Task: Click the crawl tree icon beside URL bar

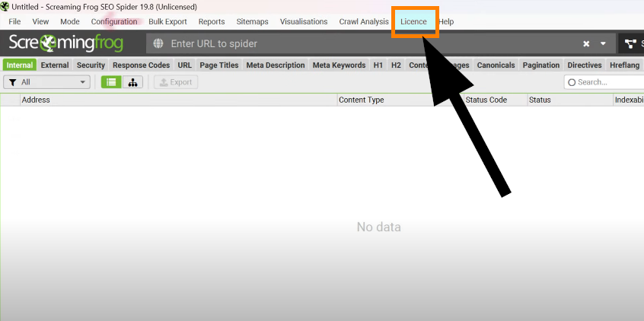Action: (630, 43)
